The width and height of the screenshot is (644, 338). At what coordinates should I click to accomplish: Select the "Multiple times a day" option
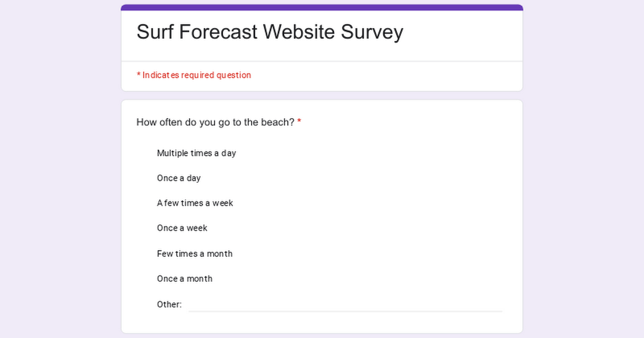click(196, 153)
